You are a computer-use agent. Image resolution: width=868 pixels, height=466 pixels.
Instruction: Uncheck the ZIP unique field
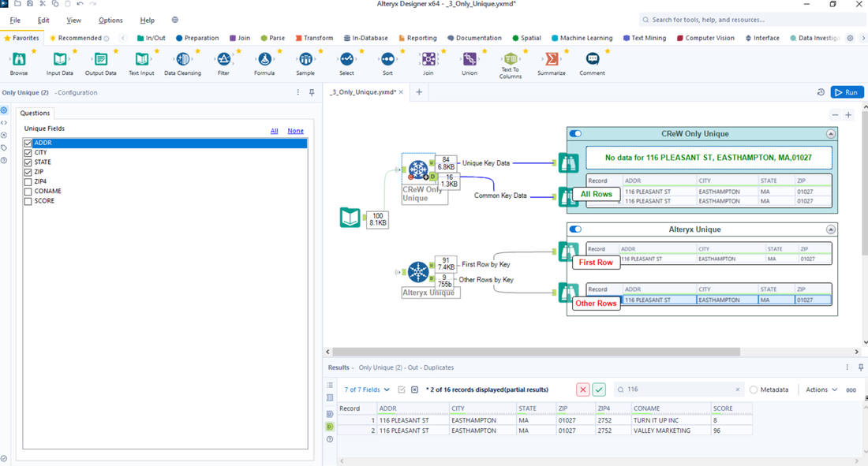[28, 172]
